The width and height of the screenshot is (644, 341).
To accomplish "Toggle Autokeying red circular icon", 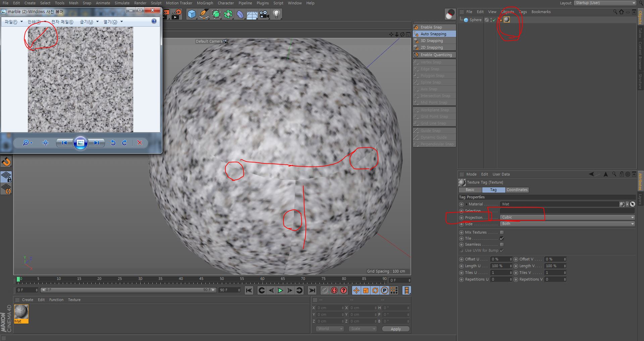I will pyautogui.click(x=334, y=290).
